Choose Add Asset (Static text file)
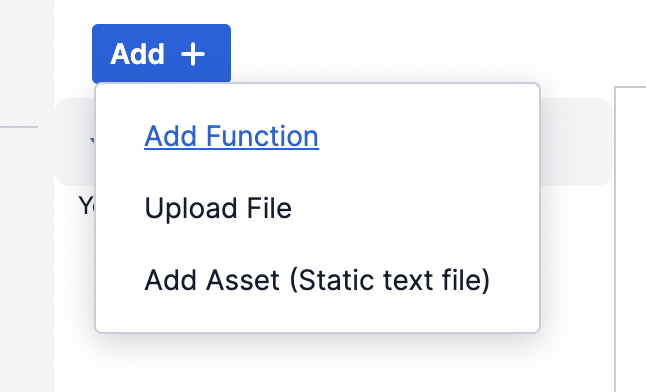Image resolution: width=646 pixels, height=392 pixels. (317, 280)
